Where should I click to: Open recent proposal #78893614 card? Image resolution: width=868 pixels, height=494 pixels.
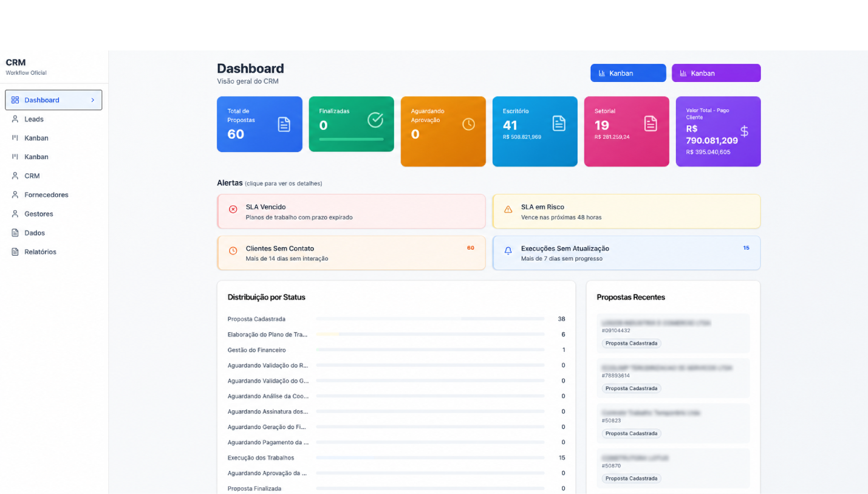pyautogui.click(x=673, y=378)
